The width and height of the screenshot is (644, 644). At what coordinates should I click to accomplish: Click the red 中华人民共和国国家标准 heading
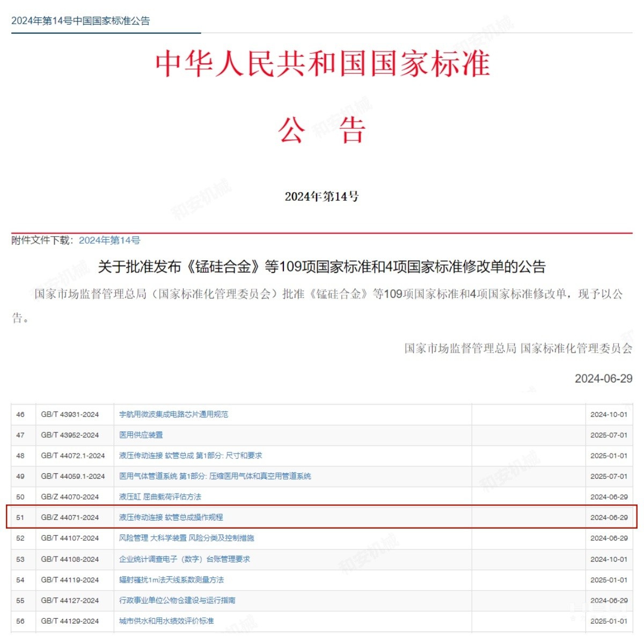[322, 63]
